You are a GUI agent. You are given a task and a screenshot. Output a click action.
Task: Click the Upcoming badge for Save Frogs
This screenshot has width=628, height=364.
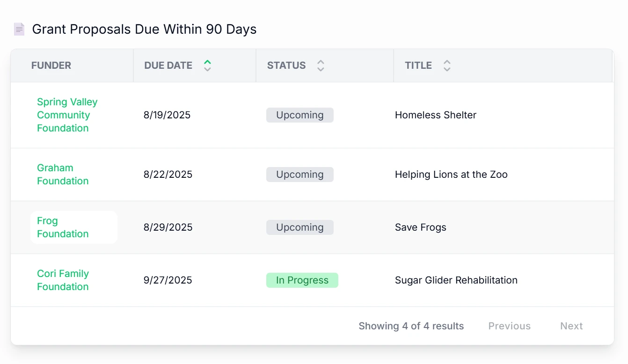click(x=299, y=227)
